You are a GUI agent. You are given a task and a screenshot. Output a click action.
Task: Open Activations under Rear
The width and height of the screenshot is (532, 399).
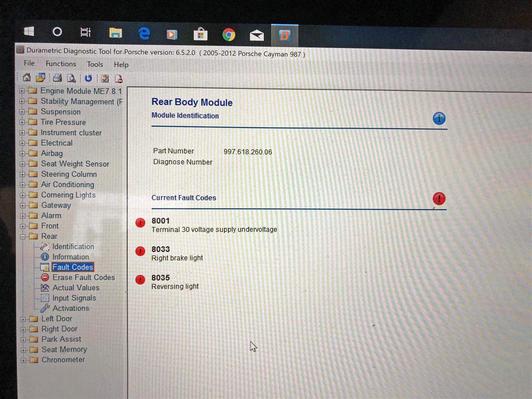coord(71,308)
